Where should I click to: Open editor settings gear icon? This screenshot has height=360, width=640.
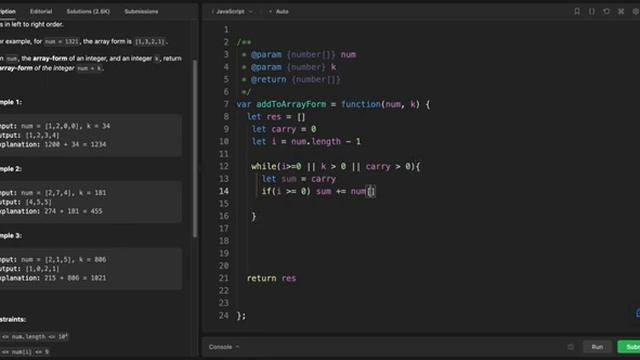coord(636,11)
